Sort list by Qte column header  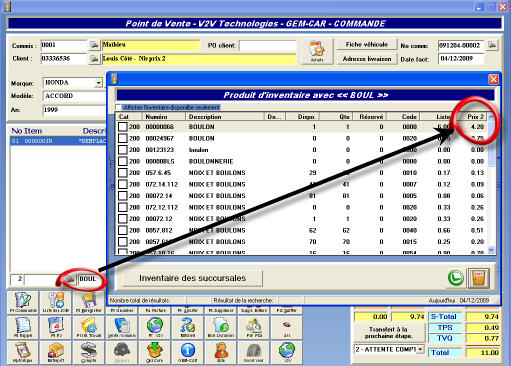[336, 117]
